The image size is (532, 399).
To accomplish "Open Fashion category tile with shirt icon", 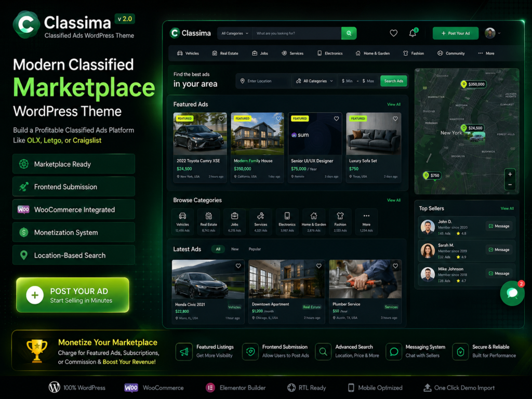I will click(x=340, y=221).
